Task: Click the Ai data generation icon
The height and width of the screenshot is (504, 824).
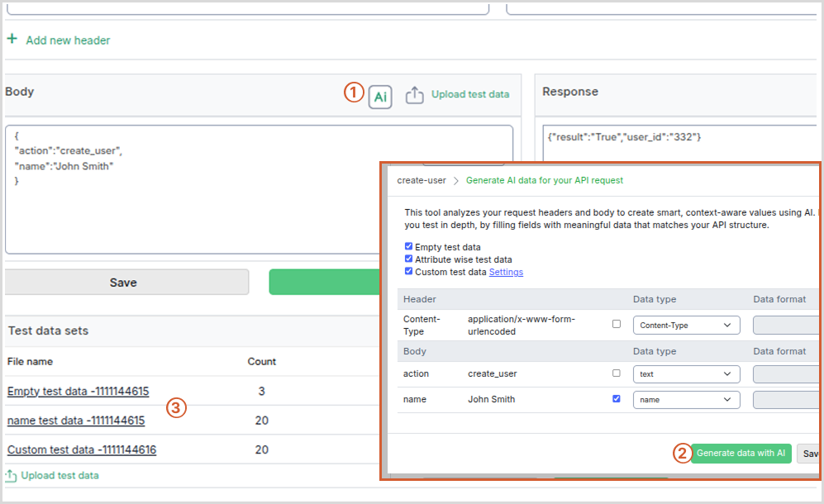Action: point(380,96)
